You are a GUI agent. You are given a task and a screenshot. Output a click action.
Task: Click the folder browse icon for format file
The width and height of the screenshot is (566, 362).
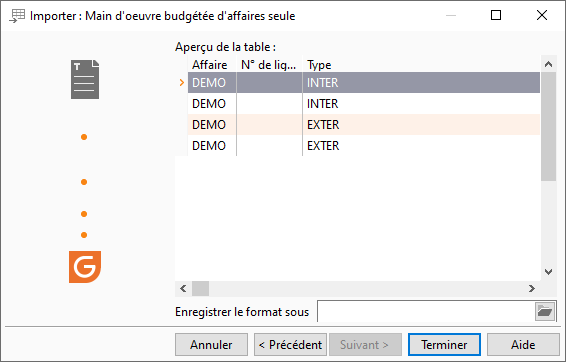tap(545, 311)
